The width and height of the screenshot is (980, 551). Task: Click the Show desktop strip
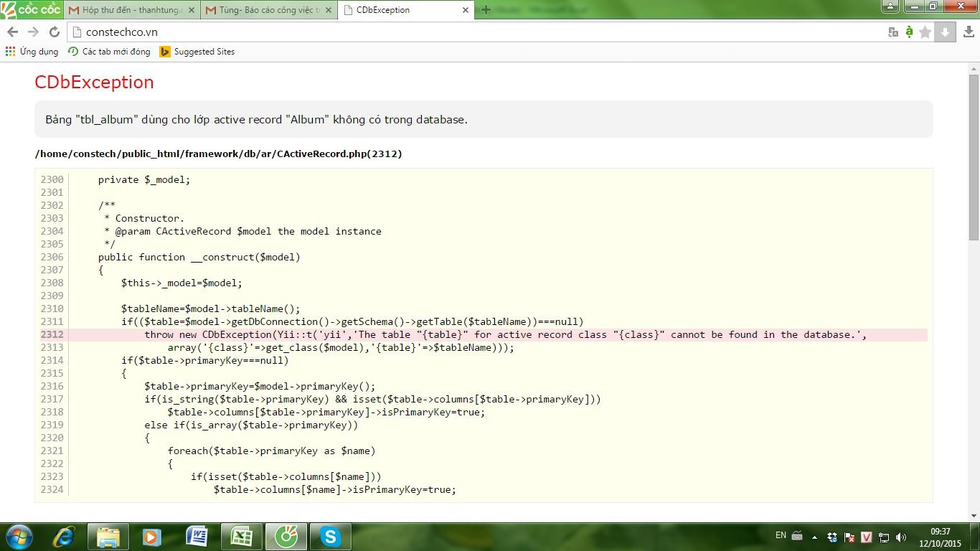tap(975, 537)
